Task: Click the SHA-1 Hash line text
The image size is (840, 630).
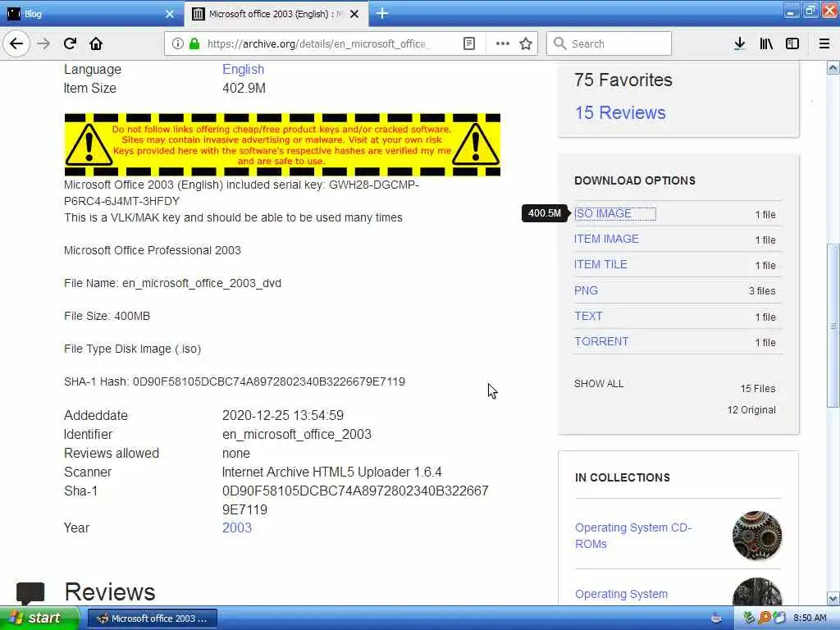Action: (235, 381)
